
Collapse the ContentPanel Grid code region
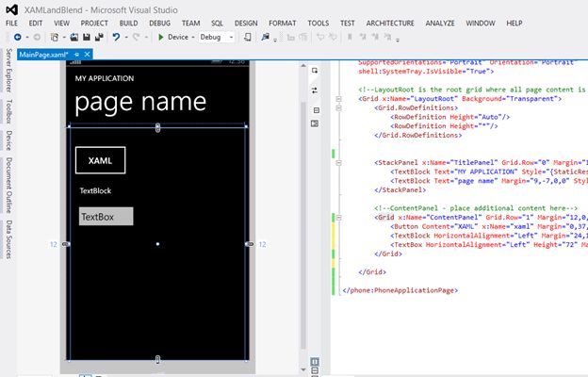[338, 217]
